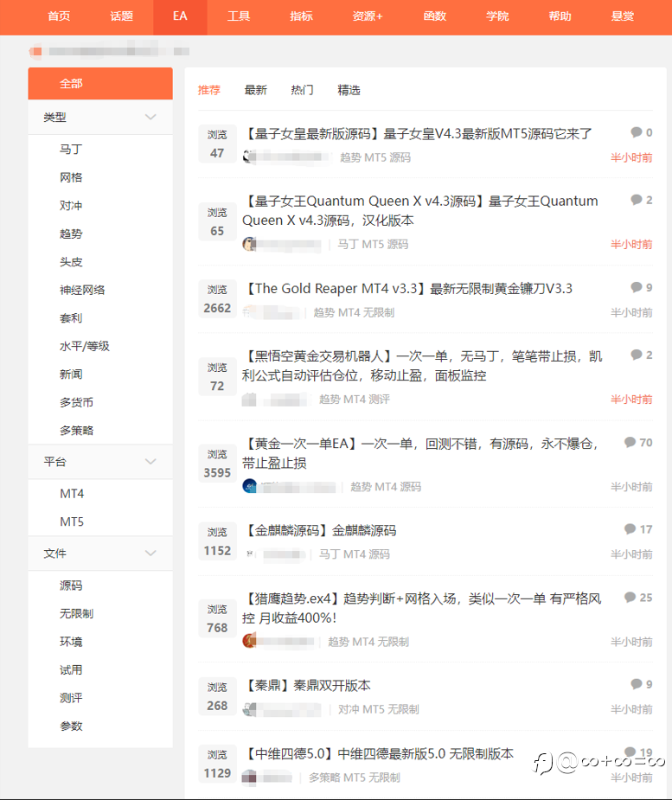672x800 pixels.
Task: Open the 指标 nav item
Action: coord(301,16)
